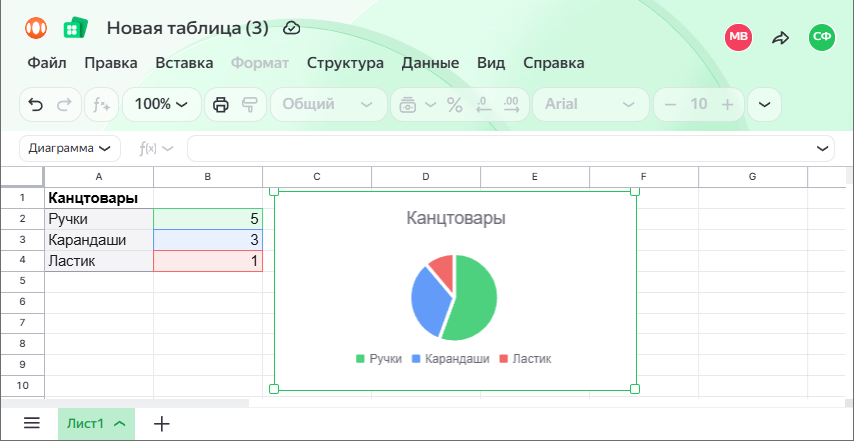The width and height of the screenshot is (854, 441).
Task: Click the font size value 10
Action: coord(699,104)
